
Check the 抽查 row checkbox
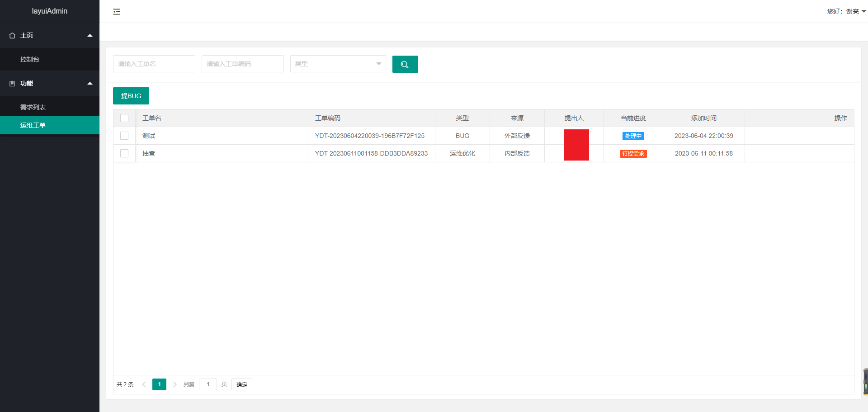pos(124,153)
